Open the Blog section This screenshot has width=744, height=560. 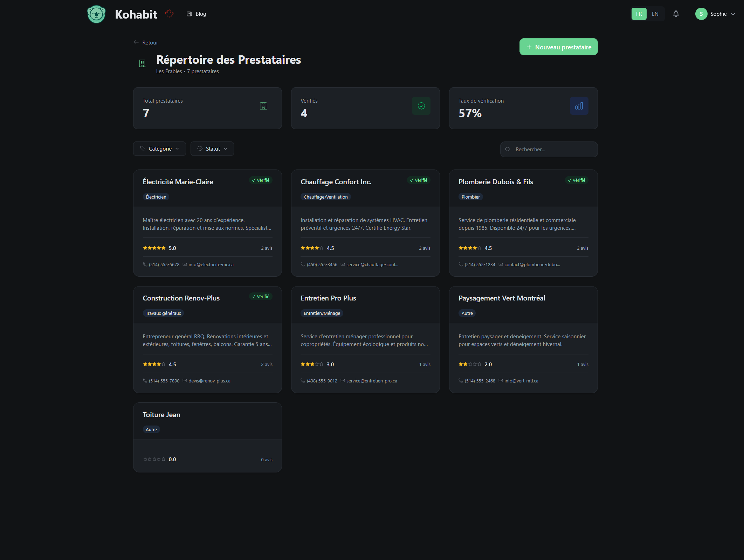[196, 14]
